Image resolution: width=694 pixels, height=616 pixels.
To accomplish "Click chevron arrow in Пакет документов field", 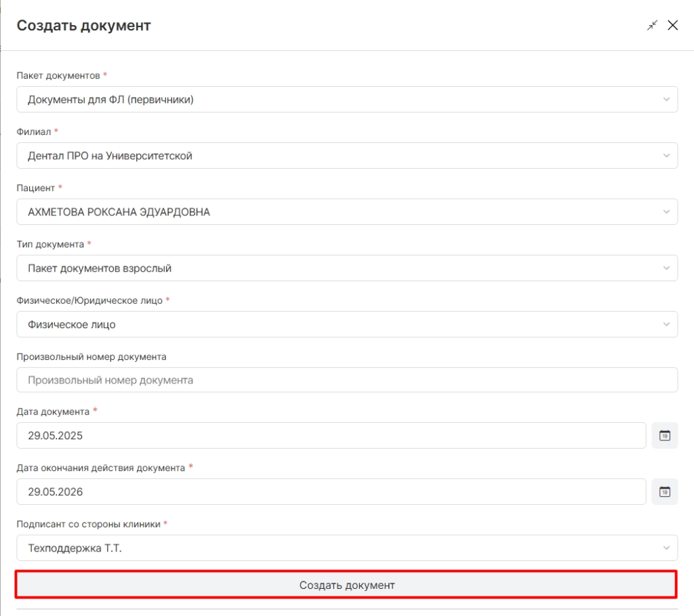I will [666, 99].
